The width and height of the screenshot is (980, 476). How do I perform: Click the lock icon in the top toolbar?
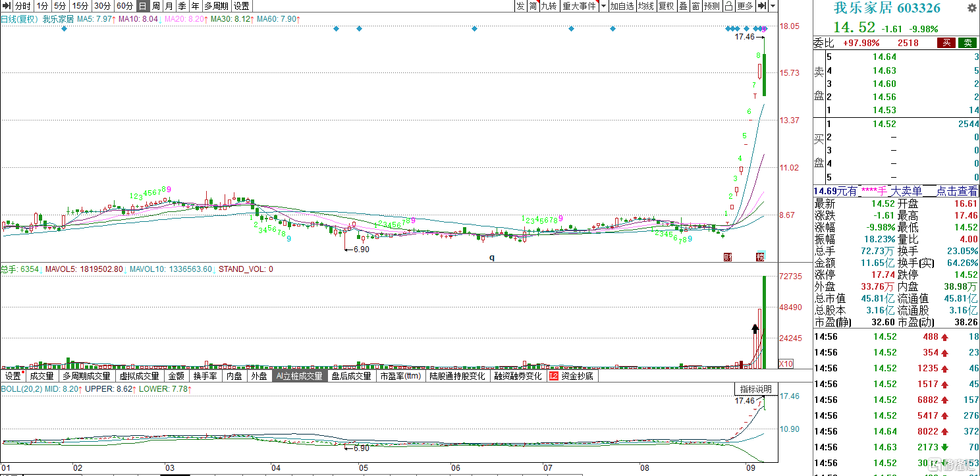click(728, 6)
